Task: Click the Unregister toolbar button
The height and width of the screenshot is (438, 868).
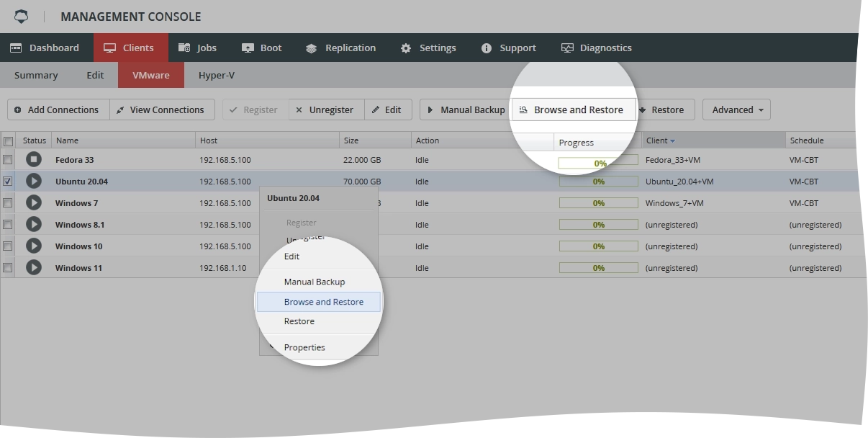Action: 326,109
